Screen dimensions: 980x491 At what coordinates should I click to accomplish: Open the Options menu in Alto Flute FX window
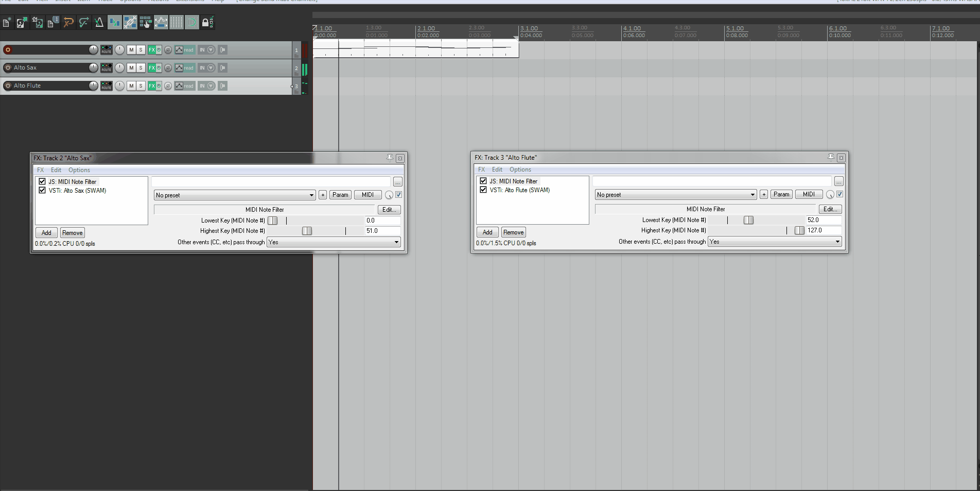pos(520,170)
